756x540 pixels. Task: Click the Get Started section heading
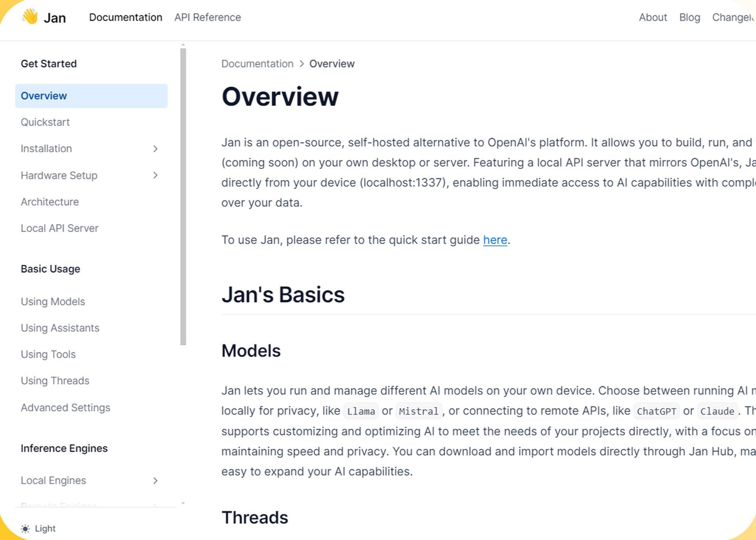click(x=49, y=64)
